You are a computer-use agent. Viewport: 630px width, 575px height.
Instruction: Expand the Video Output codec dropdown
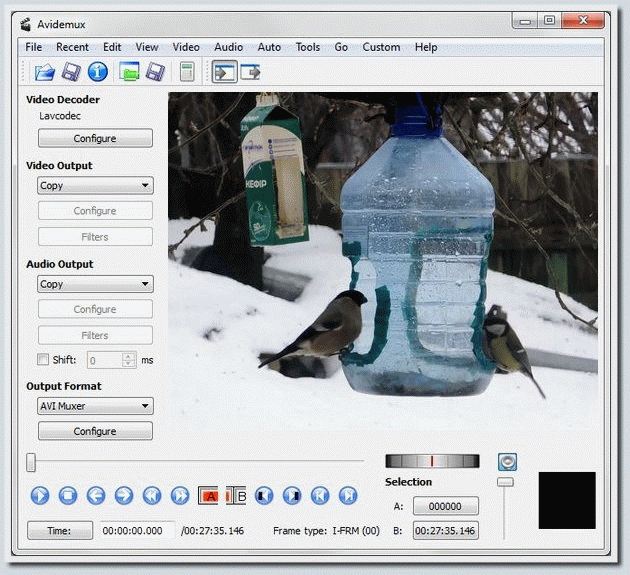[x=95, y=186]
